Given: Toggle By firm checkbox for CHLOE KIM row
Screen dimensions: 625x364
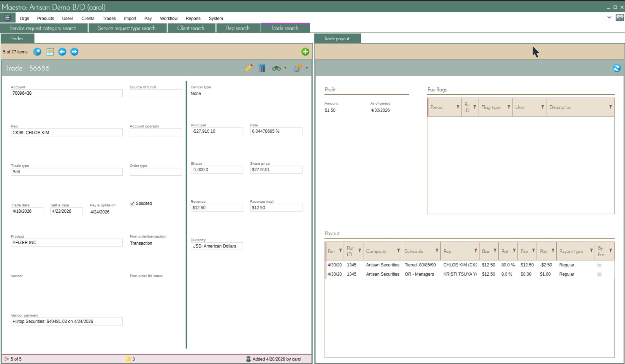Looking at the screenshot, I should [599, 265].
